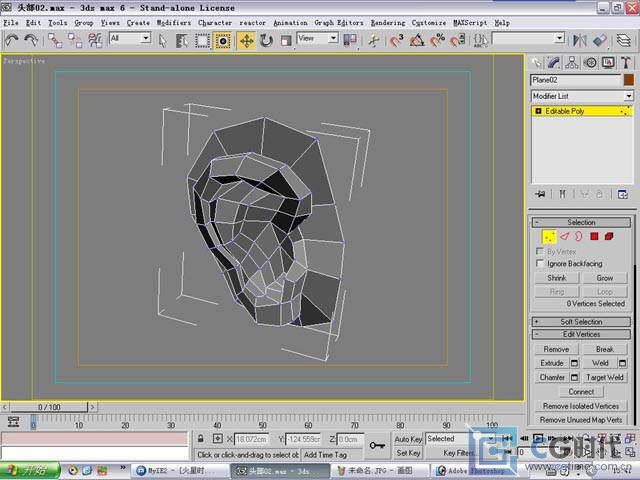The image size is (640, 480).
Task: Click Bind to Space Warp icon
Action: pyautogui.click(x=95, y=40)
